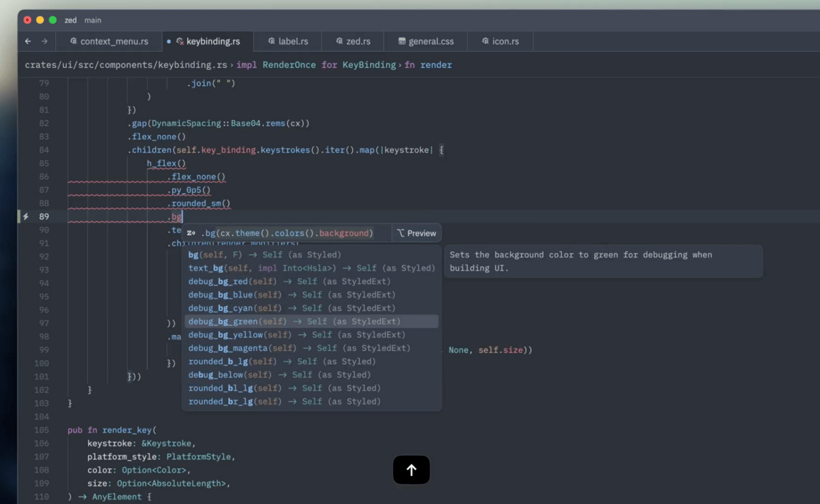Click the Zed prediction icon in suggestion bar
This screenshot has height=504, width=820.
(x=191, y=234)
